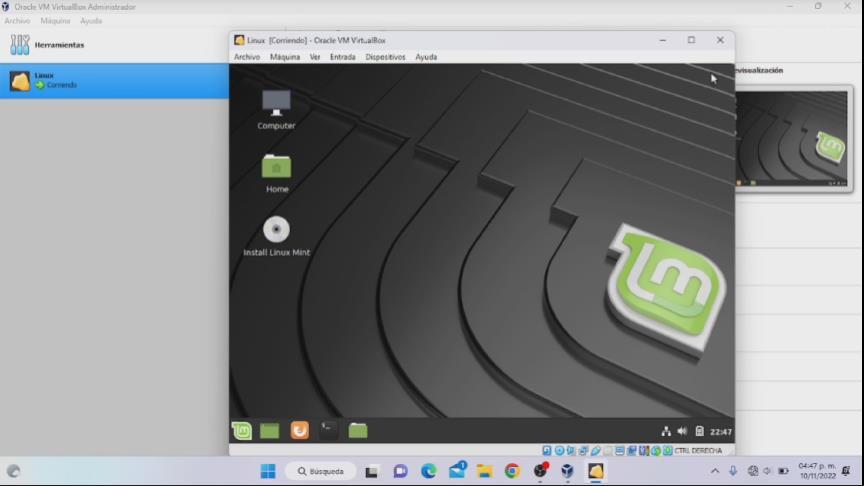Open Máquina menu in Linux VM window
The width and height of the screenshot is (864, 486).
[285, 57]
